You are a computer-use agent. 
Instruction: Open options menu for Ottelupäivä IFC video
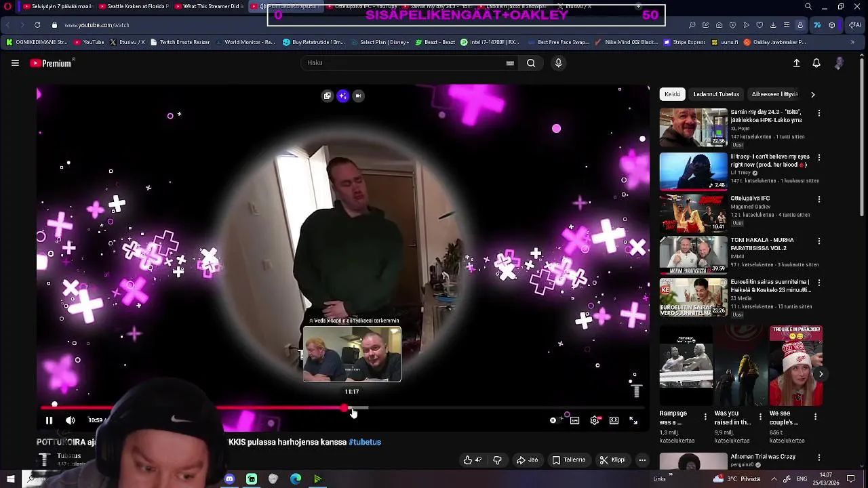(x=818, y=199)
